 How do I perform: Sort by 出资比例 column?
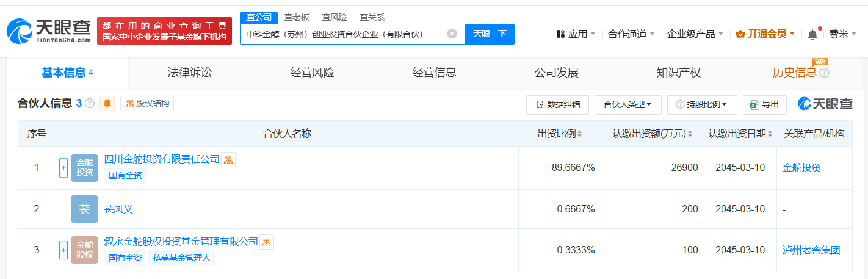pos(560,134)
